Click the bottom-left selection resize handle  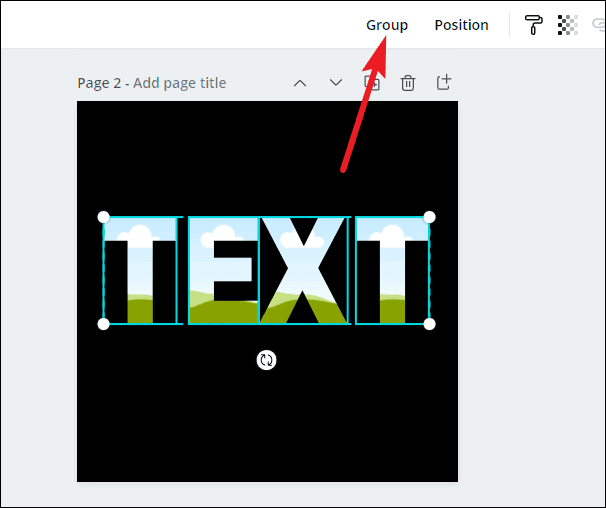click(104, 324)
